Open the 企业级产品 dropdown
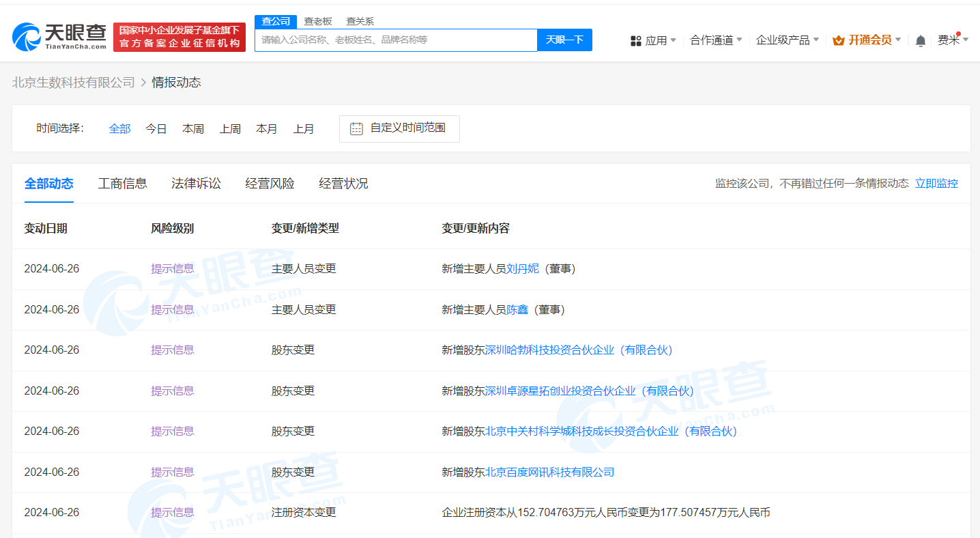 tap(787, 40)
